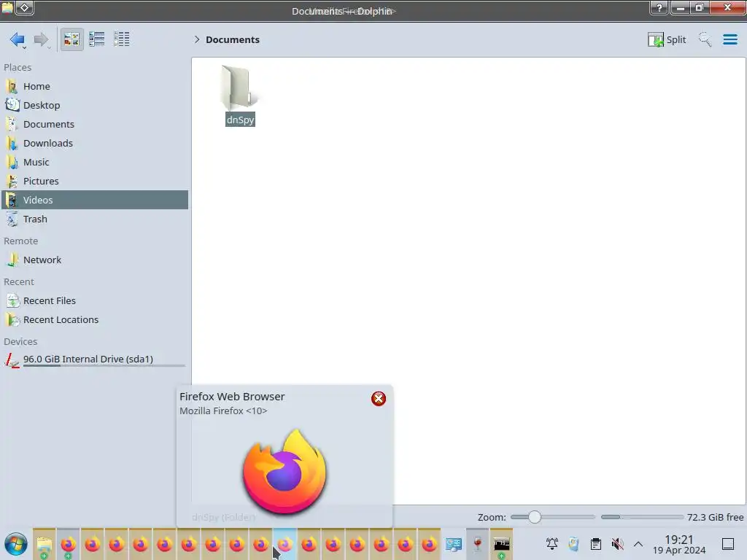Open the hamburger menu in Dolphin
This screenshot has width=747, height=560.
[x=729, y=39]
